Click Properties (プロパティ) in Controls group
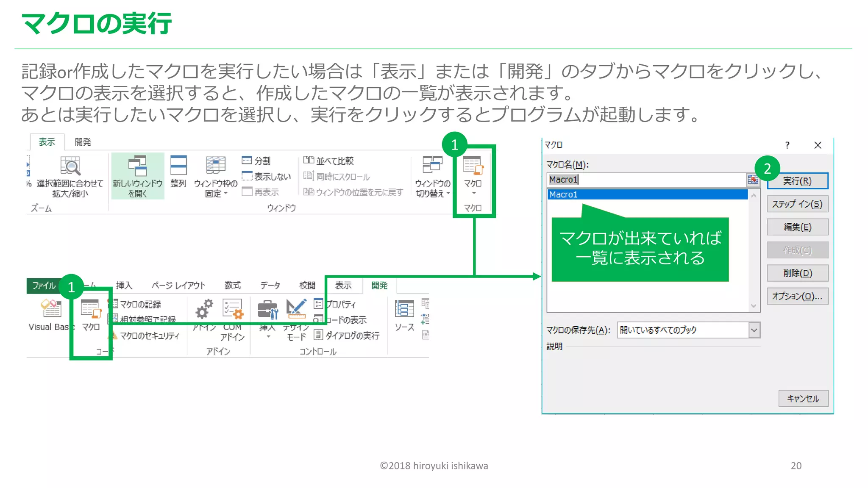Screen dimensions: 868x488 coord(335,304)
